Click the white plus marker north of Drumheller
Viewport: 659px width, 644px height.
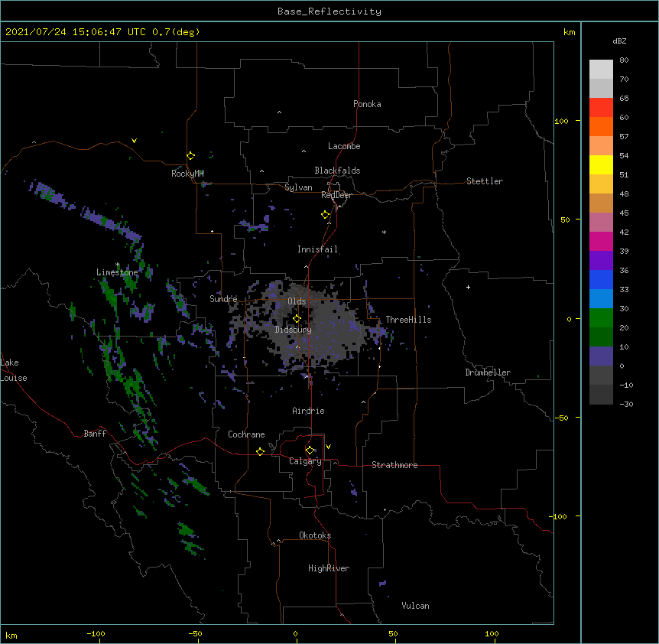coord(468,287)
